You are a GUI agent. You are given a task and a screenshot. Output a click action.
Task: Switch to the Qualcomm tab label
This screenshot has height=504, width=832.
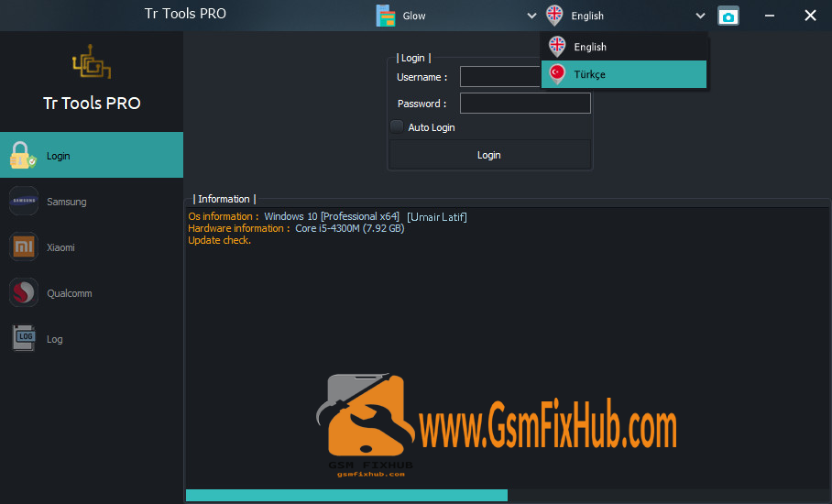[69, 293]
